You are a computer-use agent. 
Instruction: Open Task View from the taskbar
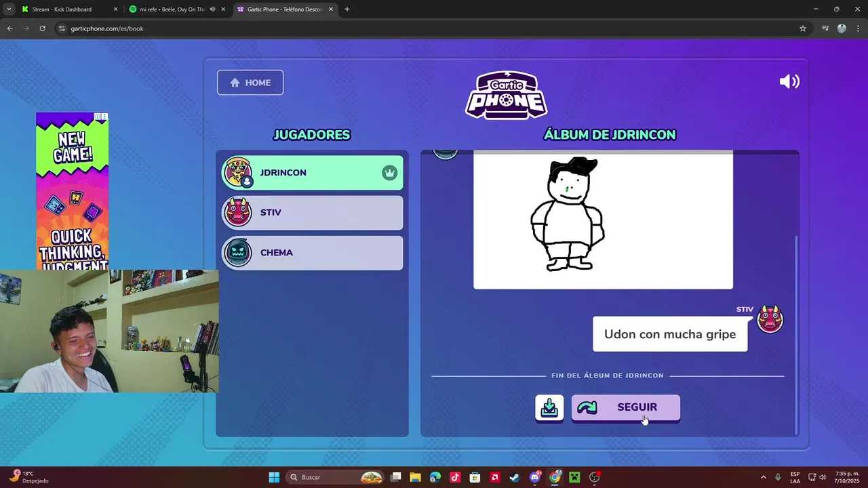tap(396, 477)
